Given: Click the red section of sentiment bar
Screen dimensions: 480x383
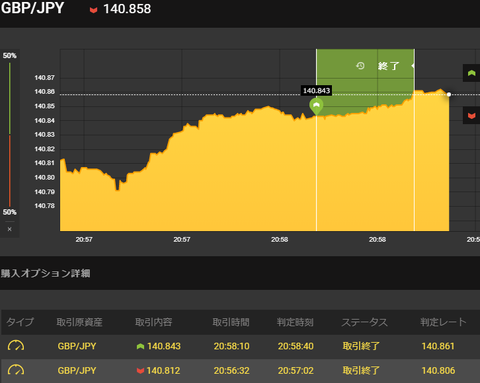Looking at the screenshot, I should tap(10, 171).
